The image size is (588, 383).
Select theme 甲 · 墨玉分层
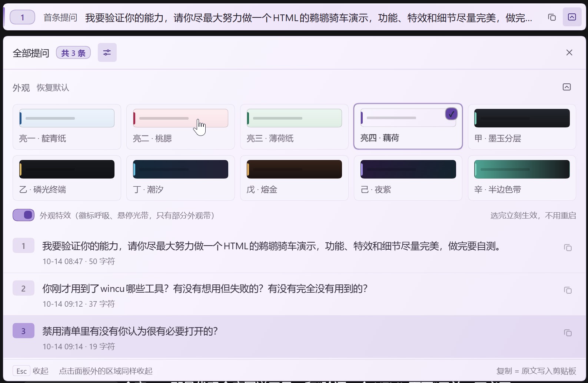click(x=522, y=127)
